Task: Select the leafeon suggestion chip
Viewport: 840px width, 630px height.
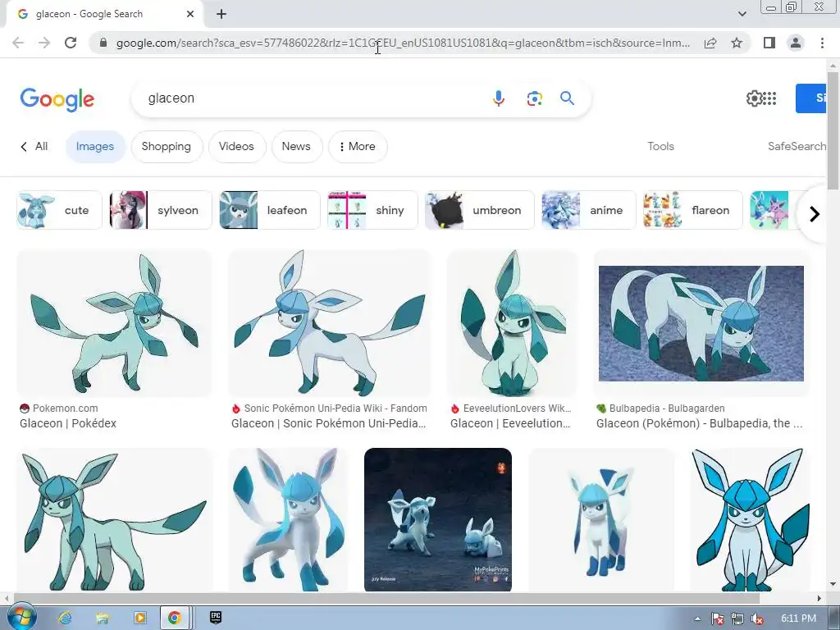Action: [x=269, y=210]
